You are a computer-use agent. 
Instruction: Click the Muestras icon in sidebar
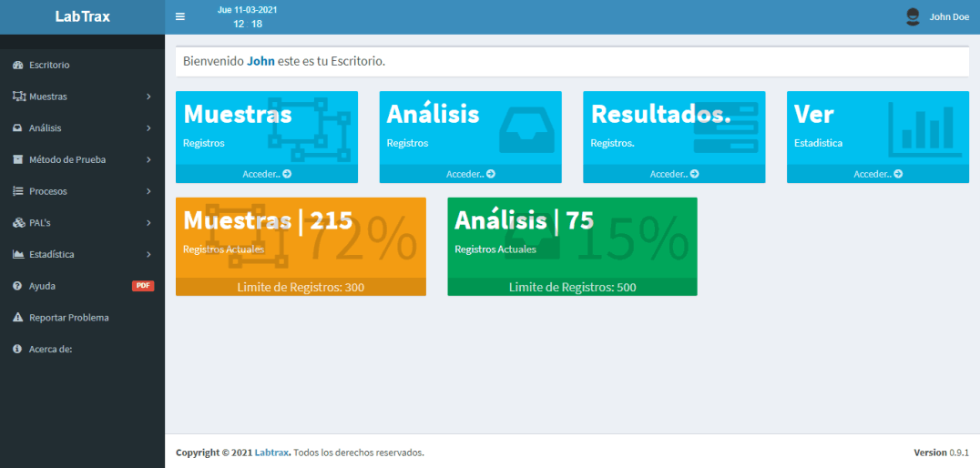[x=17, y=97]
